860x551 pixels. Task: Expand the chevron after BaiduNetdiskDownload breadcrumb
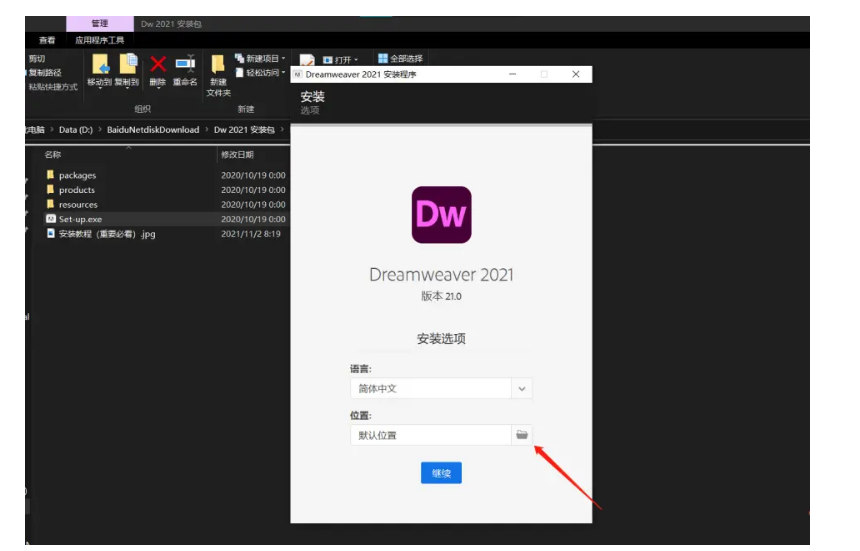tap(207, 129)
